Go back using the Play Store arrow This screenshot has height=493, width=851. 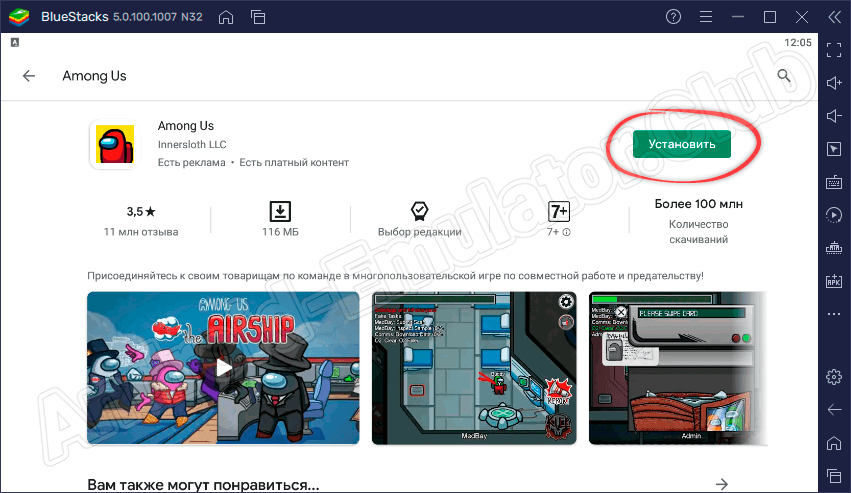(29, 76)
